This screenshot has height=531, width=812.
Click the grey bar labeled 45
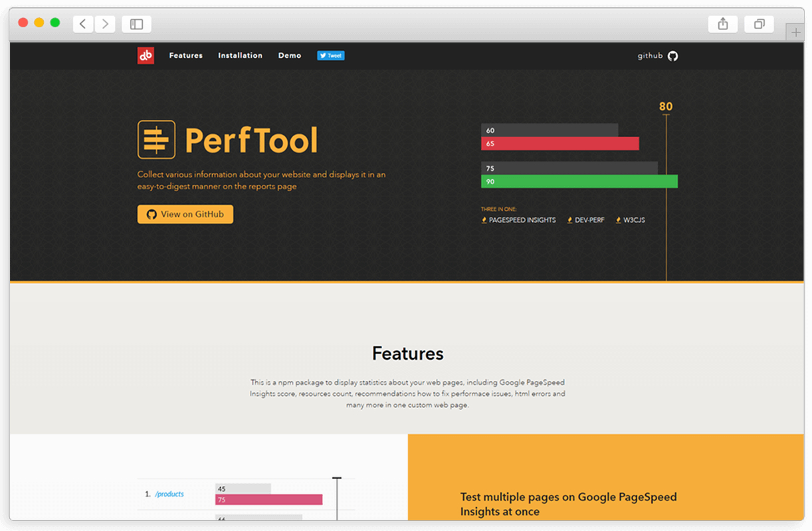coord(243,488)
